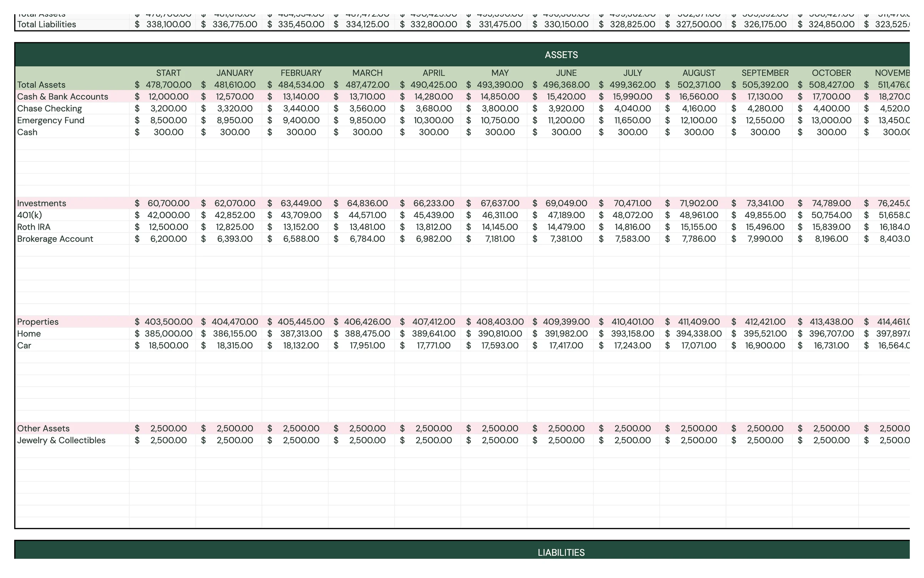Image resolution: width=924 pixels, height=578 pixels.
Task: Select Total Liabilities START value 338,100.00
Action: pyautogui.click(x=168, y=24)
